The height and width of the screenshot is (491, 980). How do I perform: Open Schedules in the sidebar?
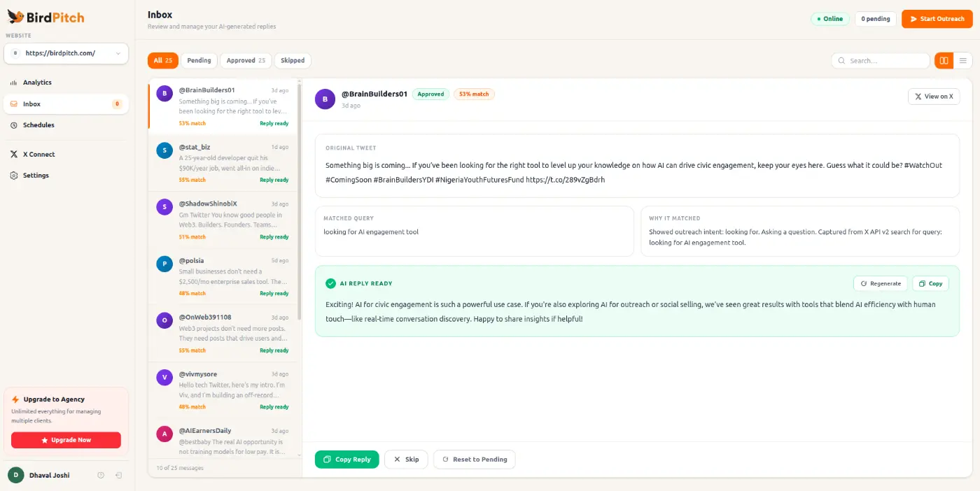click(x=66, y=125)
